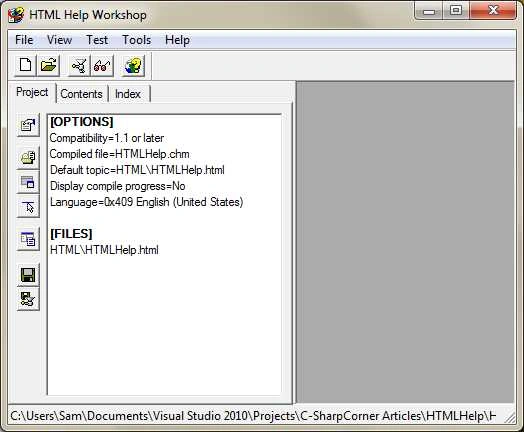
Task: Maximize the HTML Help Workshop window
Action: 456,11
